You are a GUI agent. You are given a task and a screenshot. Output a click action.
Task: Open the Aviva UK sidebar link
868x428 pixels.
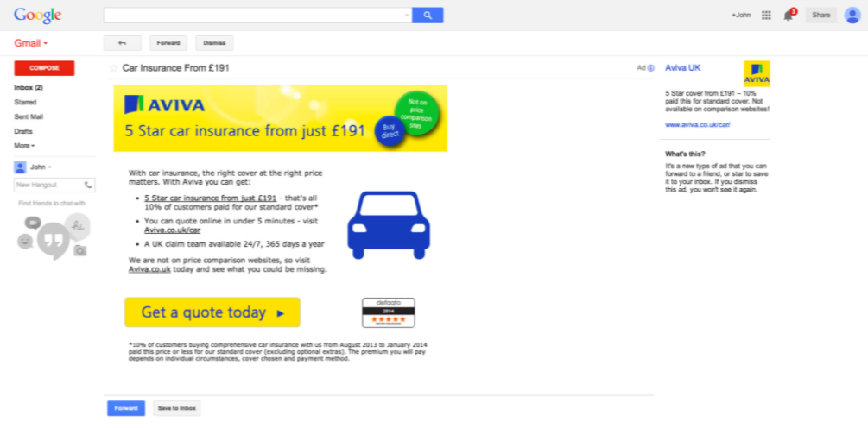pos(682,67)
